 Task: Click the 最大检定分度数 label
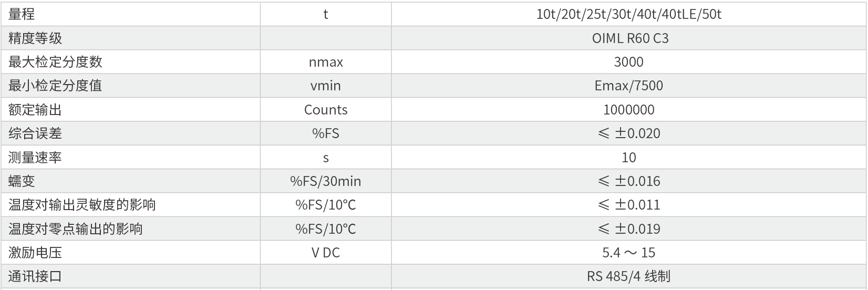click(55, 62)
